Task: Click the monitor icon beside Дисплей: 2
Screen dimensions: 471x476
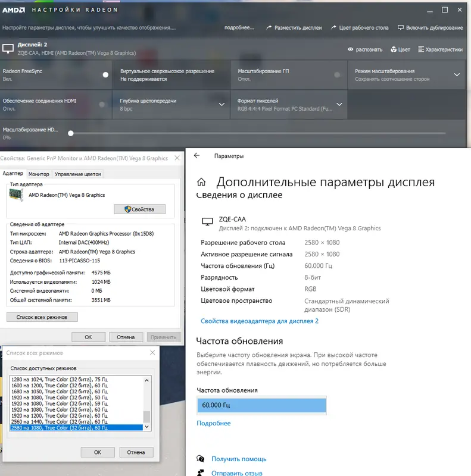Action: click(8, 49)
